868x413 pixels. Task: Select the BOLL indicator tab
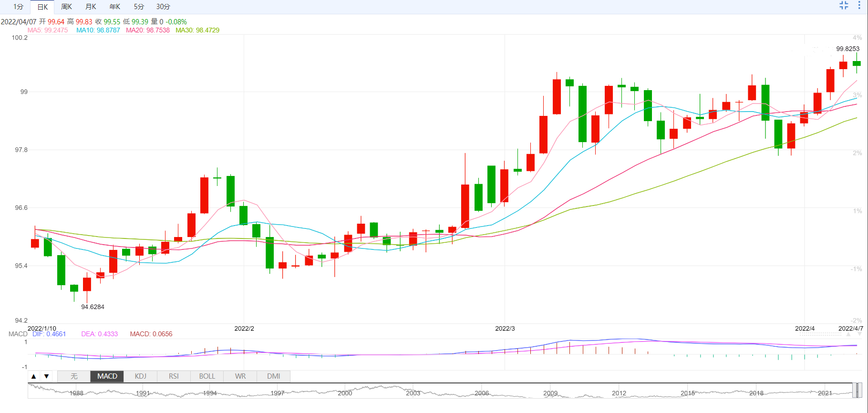(x=207, y=376)
